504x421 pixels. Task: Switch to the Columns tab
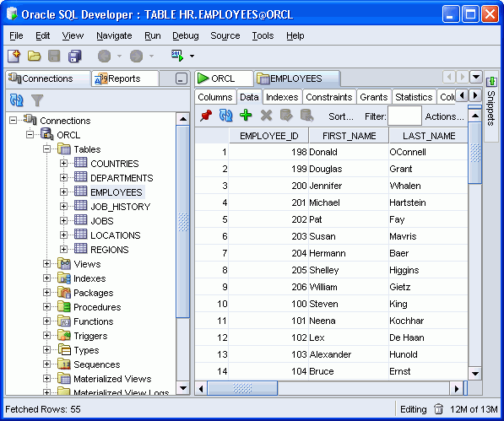click(x=214, y=97)
